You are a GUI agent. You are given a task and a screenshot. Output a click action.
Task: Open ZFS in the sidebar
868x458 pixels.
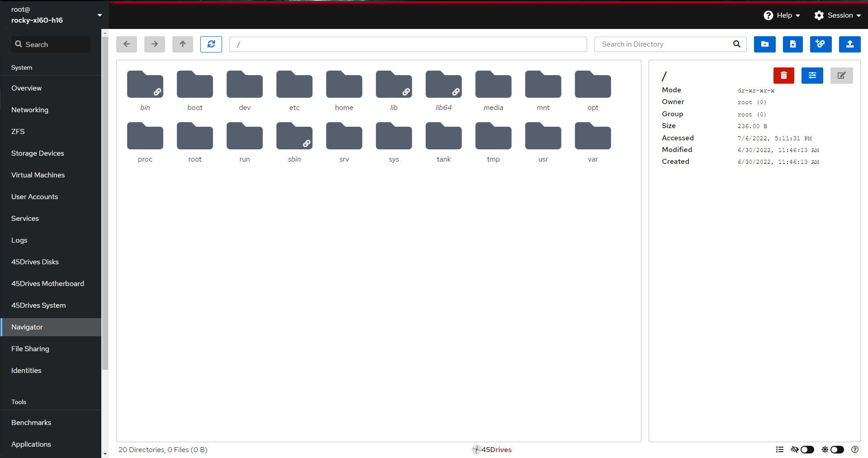(x=51, y=132)
